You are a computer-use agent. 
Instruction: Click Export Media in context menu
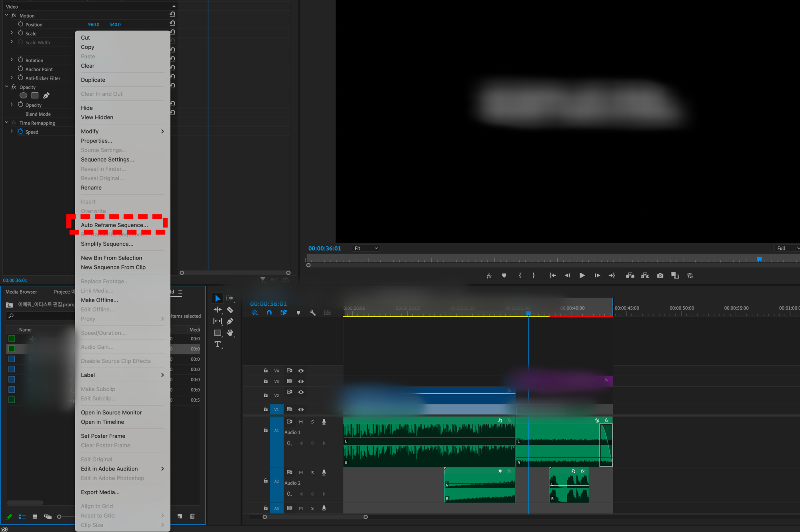point(100,492)
